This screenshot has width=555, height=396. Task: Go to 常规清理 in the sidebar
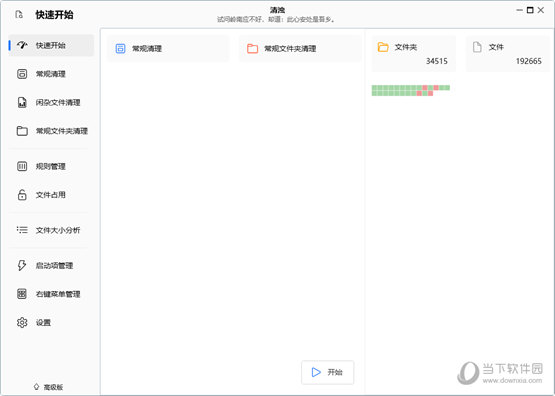[x=51, y=74]
